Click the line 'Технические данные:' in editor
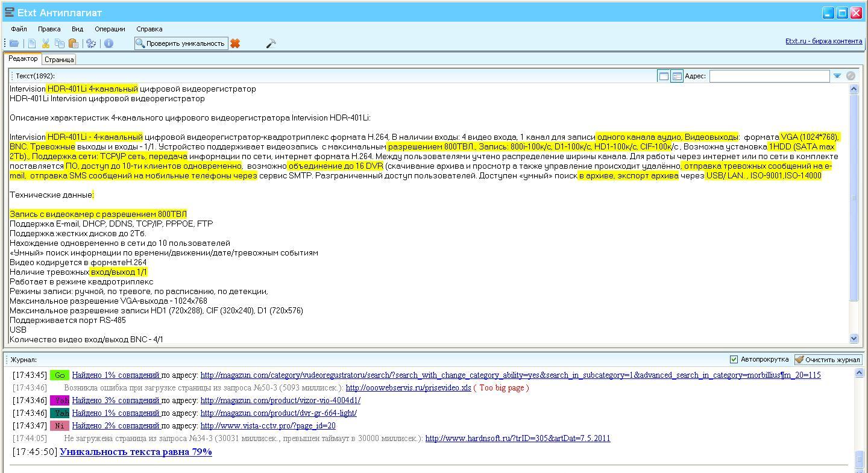The image size is (868, 473). pyautogui.click(x=52, y=195)
